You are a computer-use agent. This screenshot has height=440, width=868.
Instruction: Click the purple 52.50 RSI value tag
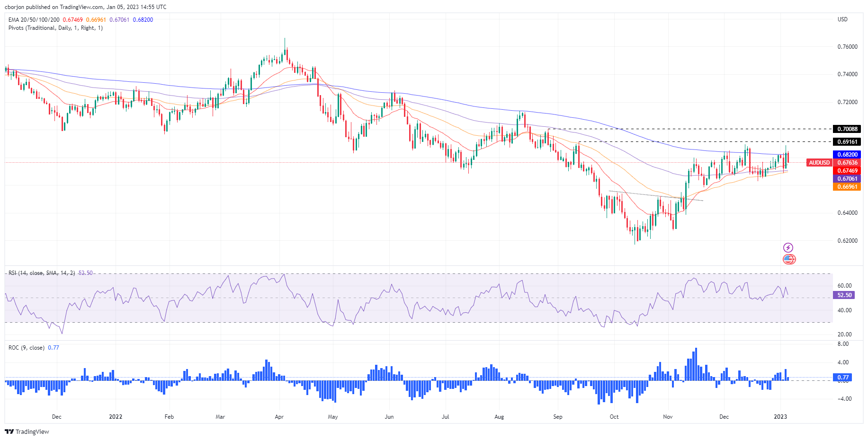(x=844, y=295)
